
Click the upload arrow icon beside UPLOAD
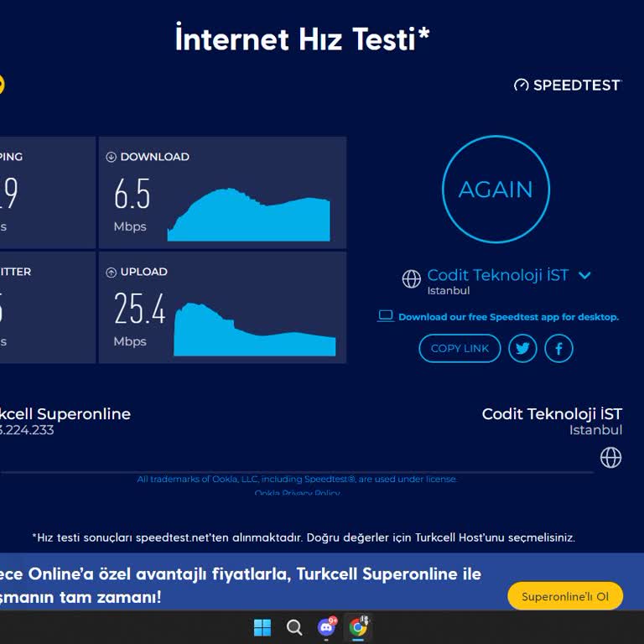tap(111, 272)
